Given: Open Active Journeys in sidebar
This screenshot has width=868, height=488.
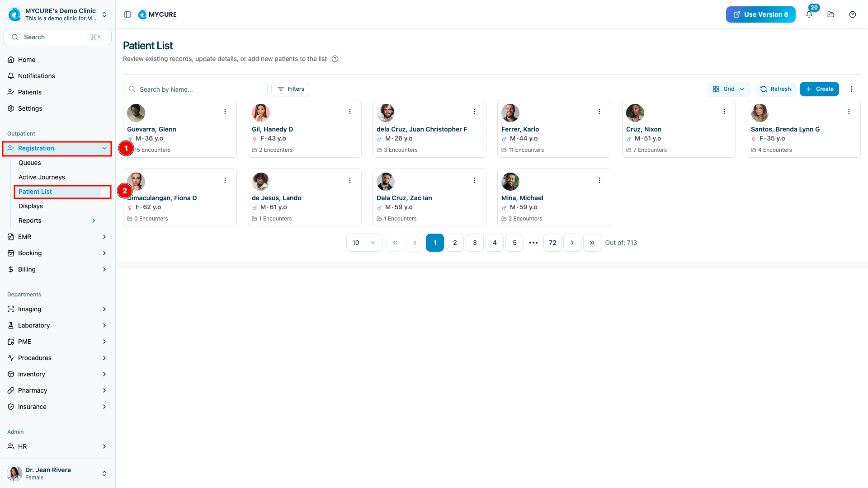Looking at the screenshot, I should click(x=42, y=177).
